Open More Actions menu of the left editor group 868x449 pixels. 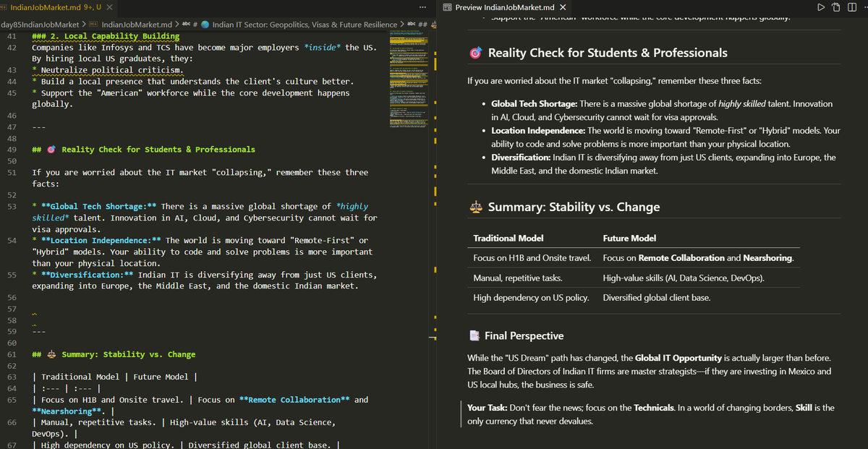422,7
